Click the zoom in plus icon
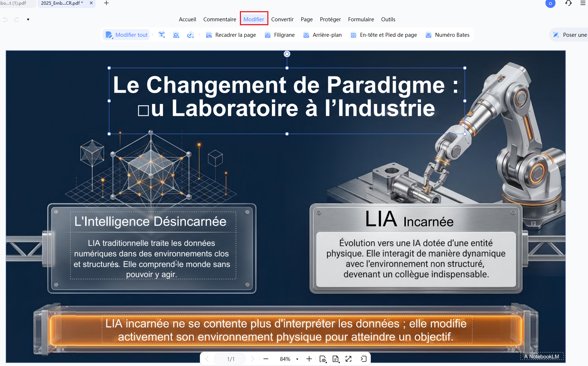 (x=309, y=359)
